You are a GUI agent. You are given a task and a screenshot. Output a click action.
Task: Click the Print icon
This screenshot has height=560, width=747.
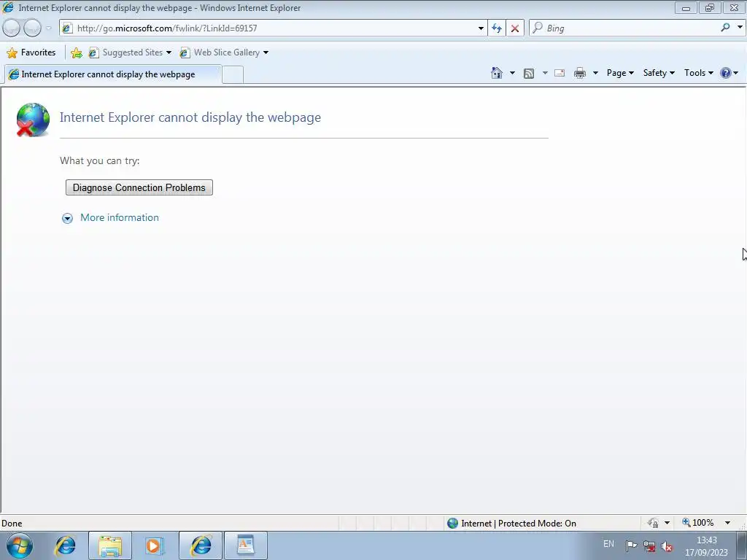[580, 73]
